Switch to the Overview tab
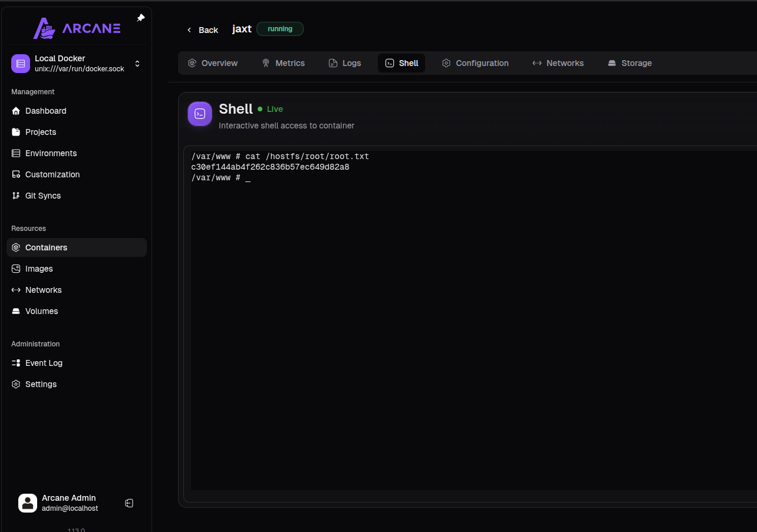Image resolution: width=757 pixels, height=532 pixels. click(213, 63)
